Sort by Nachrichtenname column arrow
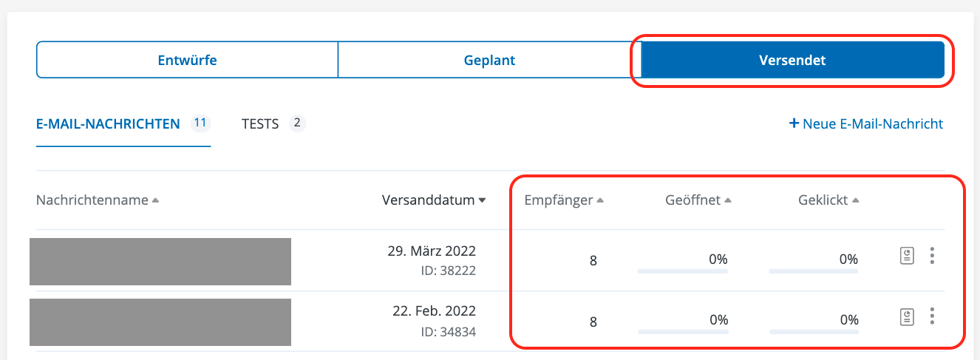 click(155, 200)
